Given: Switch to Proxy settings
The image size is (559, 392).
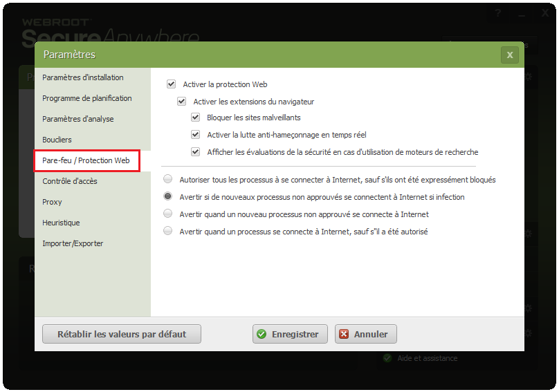Looking at the screenshot, I should (52, 202).
